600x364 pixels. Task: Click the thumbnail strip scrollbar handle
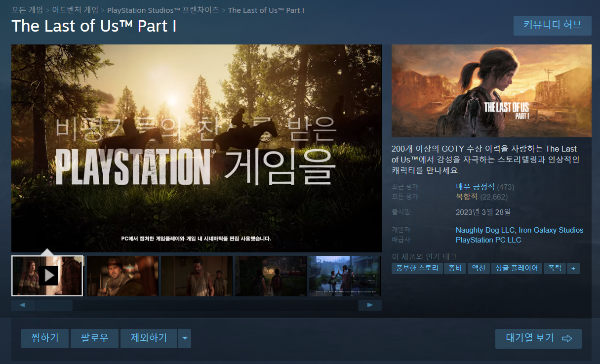pos(53,305)
